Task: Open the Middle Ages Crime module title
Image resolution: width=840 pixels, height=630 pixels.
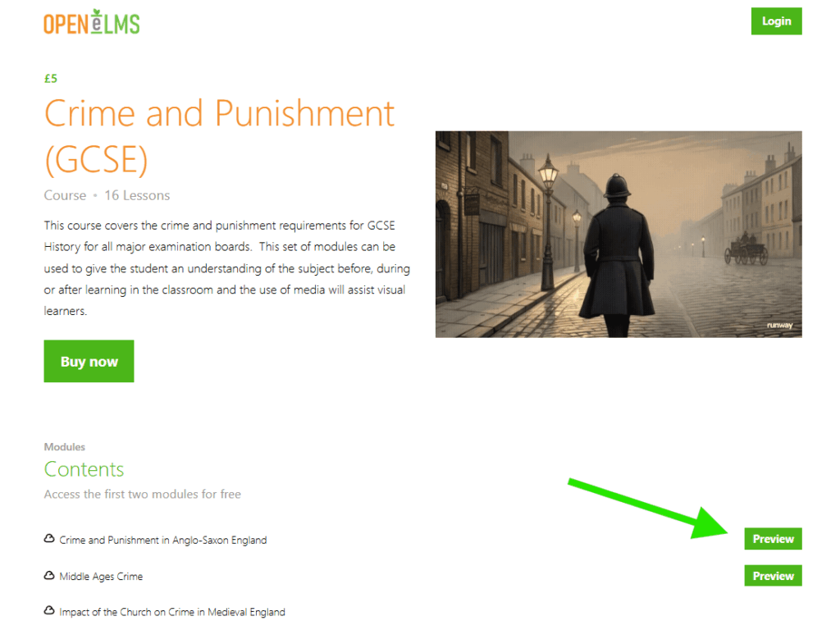Action: pyautogui.click(x=101, y=577)
